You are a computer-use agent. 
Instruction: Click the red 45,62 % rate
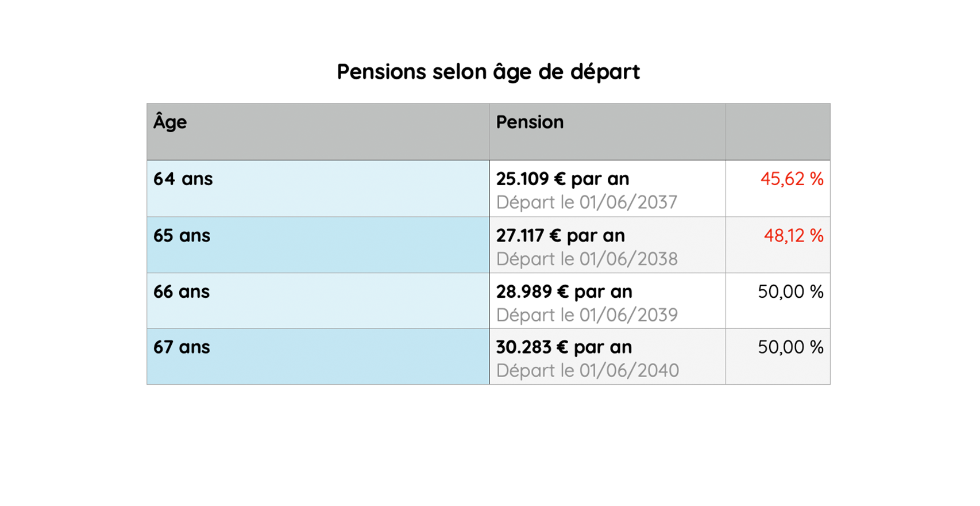pyautogui.click(x=792, y=179)
